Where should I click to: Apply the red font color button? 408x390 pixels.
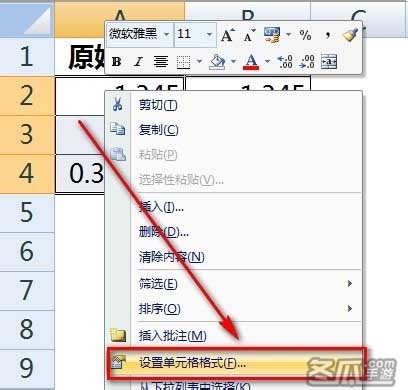[x=251, y=62]
